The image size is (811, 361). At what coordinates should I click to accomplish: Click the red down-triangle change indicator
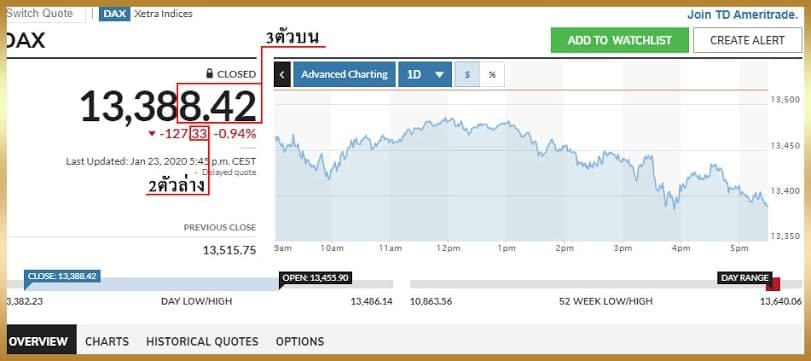(x=152, y=133)
